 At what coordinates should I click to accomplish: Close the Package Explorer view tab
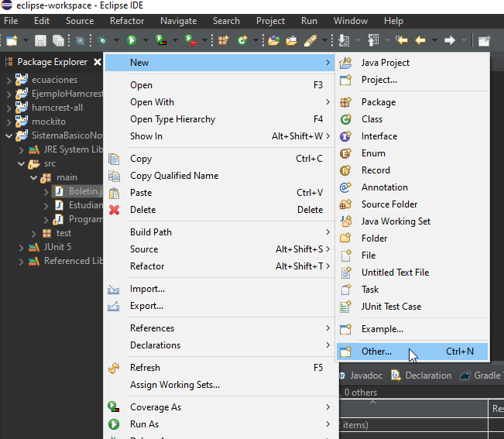coord(98,62)
